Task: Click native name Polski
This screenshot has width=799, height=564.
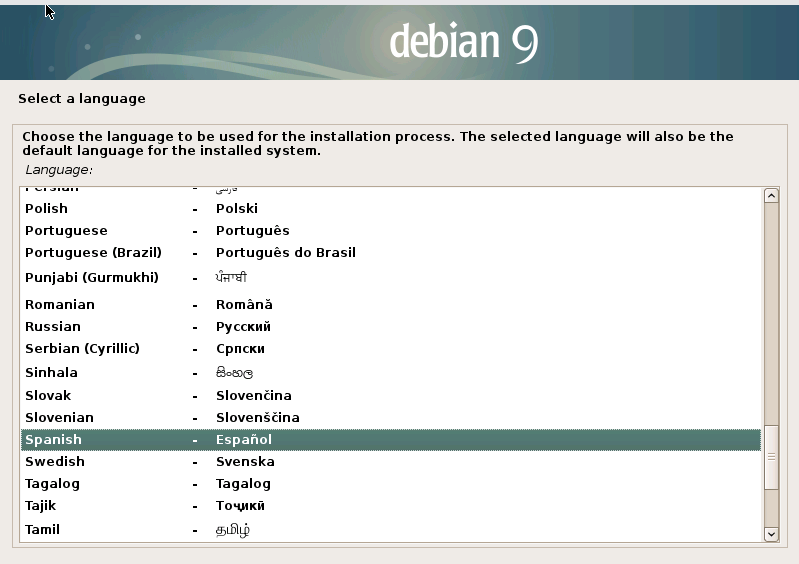Action: [x=237, y=208]
